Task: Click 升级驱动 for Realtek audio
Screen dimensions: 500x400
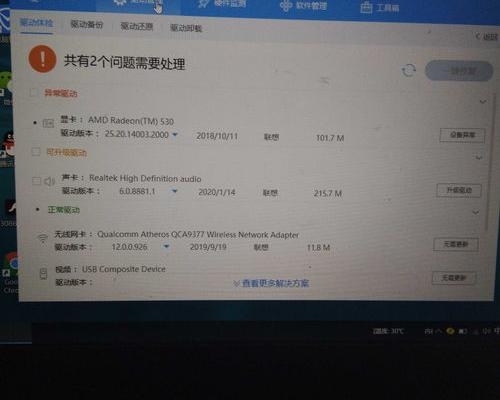Action: [459, 190]
